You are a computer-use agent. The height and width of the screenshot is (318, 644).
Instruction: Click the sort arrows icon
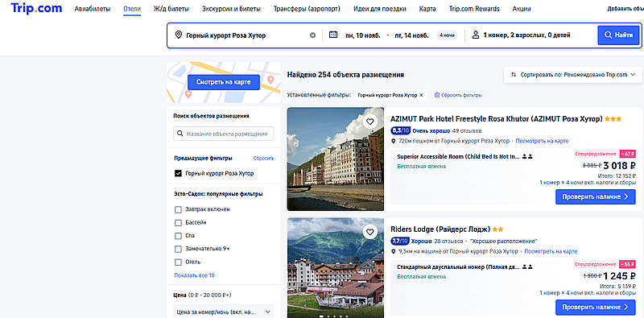pos(514,75)
